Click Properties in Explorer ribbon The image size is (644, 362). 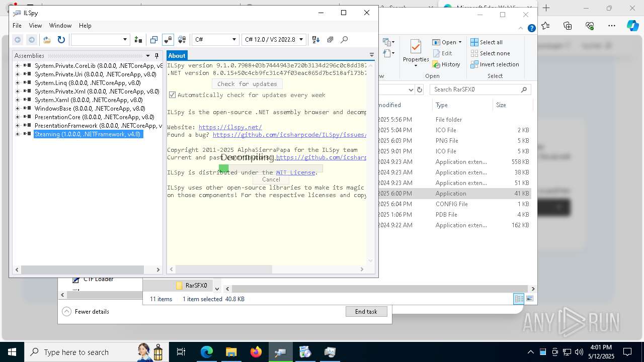tap(416, 54)
